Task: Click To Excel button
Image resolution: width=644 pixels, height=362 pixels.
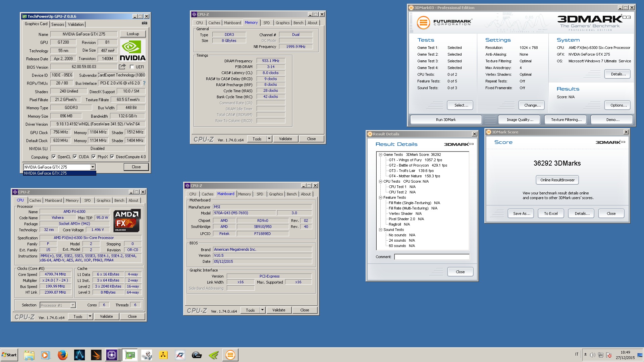Action: pos(551,214)
